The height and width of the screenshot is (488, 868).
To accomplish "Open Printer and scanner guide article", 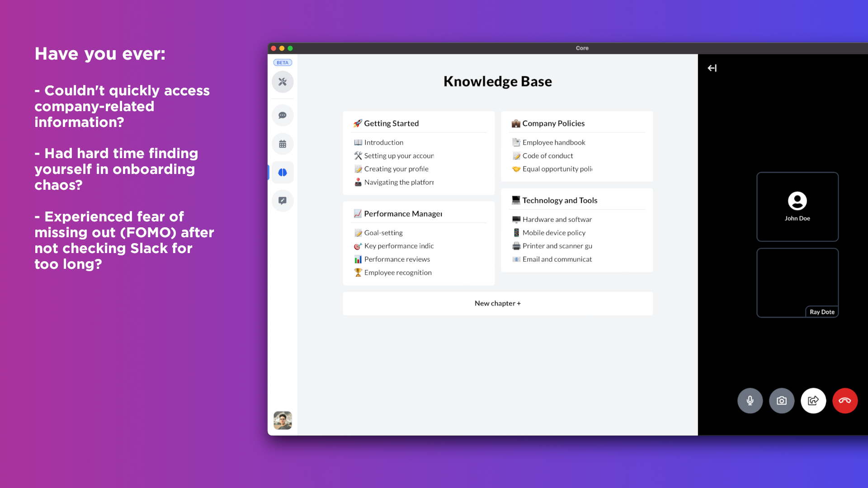I will (x=552, y=246).
